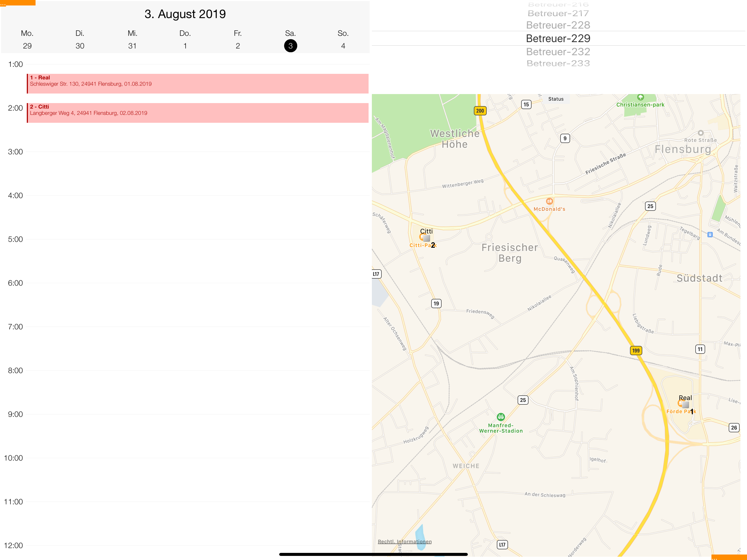Tap the blue transit station icon
This screenshot has height=560, width=747.
(710, 234)
